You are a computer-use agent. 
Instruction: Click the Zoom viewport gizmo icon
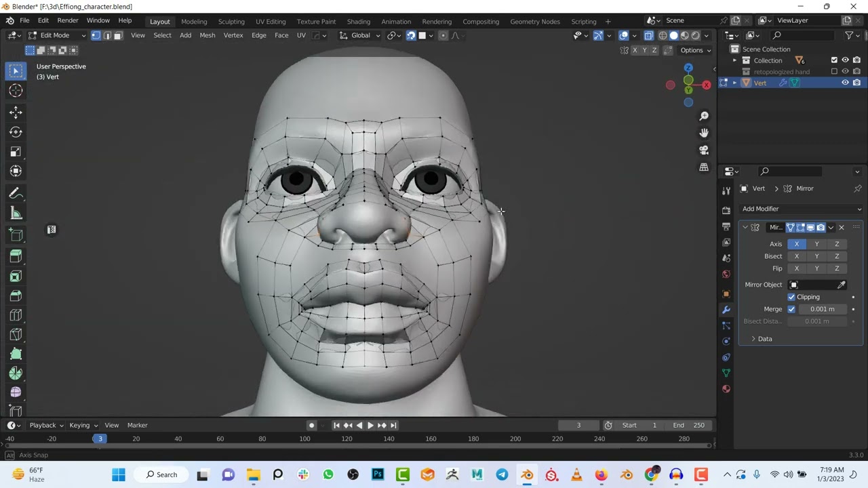click(x=704, y=117)
